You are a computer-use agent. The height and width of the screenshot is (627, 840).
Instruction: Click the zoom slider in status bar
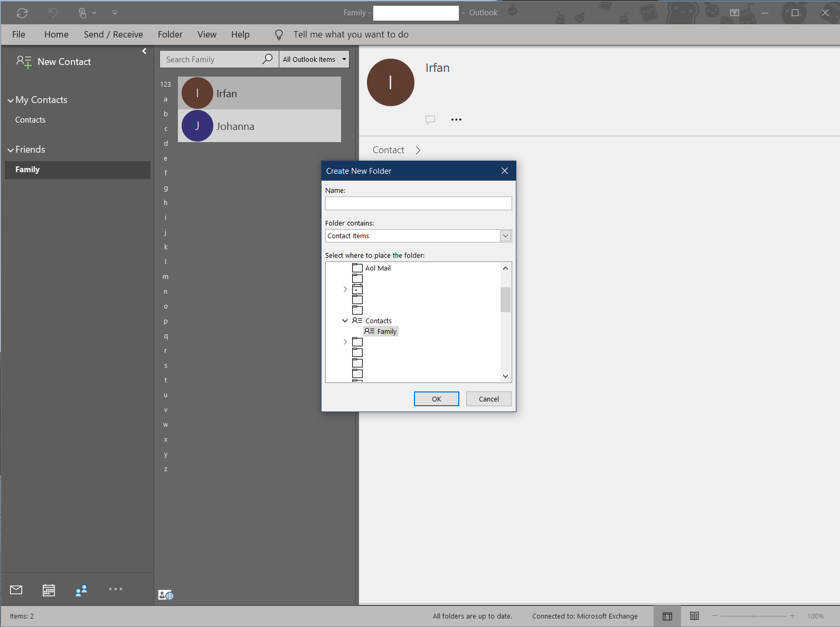[753, 616]
